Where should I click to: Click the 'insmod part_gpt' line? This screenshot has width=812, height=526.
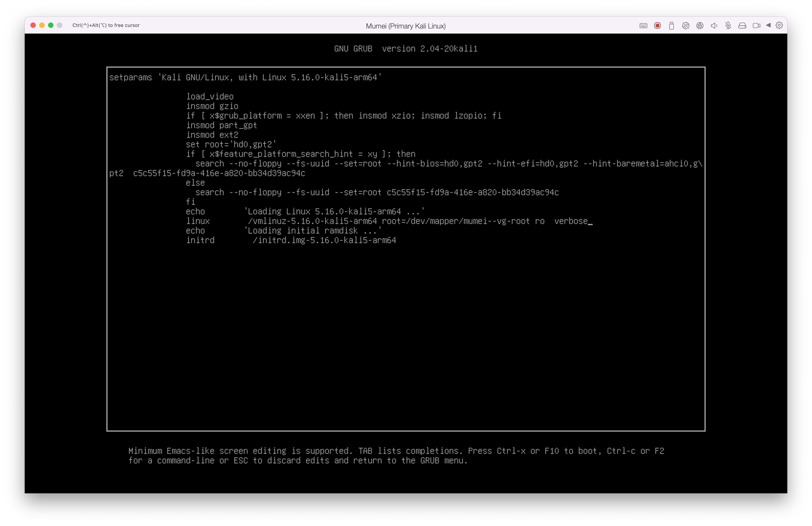pyautogui.click(x=221, y=125)
